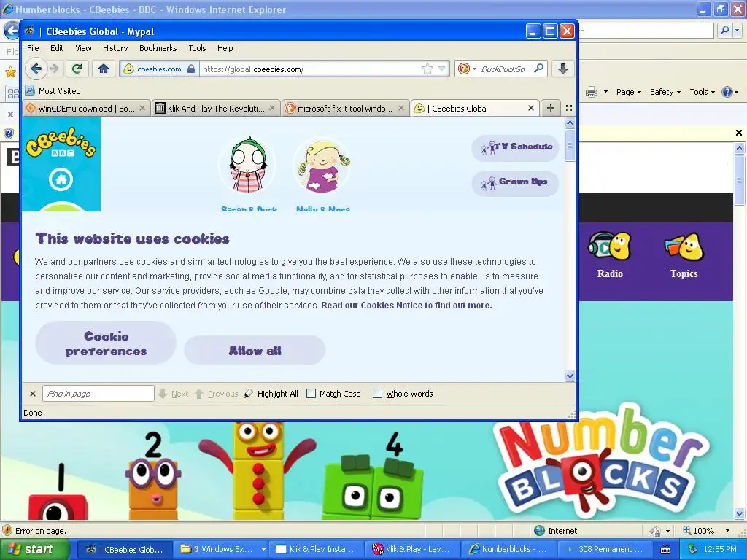Open Radio in the Internet Explorer page
747x560 pixels.
tap(610, 254)
